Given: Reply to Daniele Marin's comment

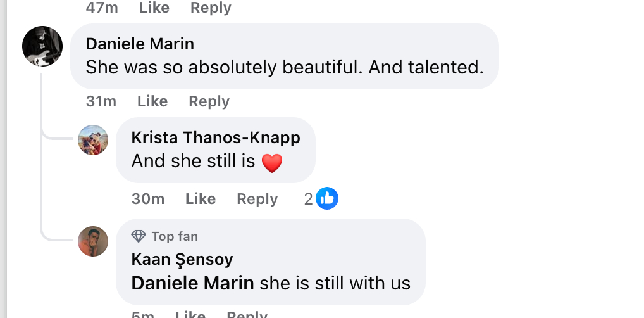Looking at the screenshot, I should pyautogui.click(x=209, y=101).
